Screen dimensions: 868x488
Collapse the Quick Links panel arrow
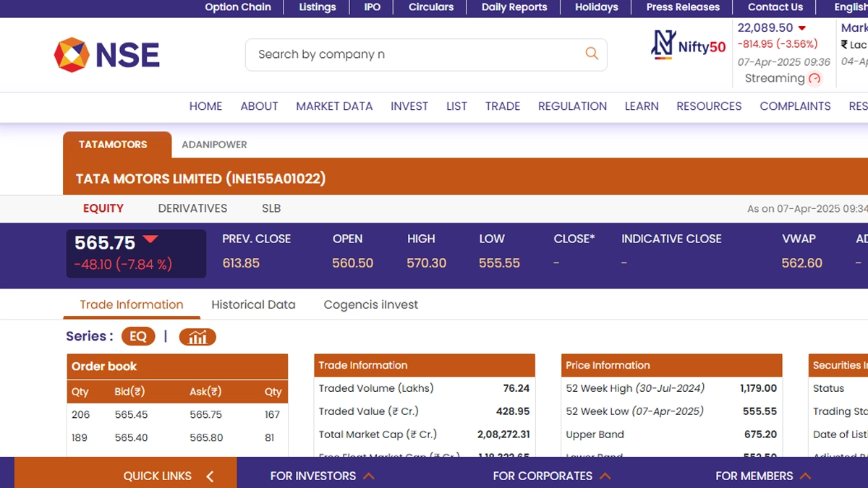click(210, 476)
